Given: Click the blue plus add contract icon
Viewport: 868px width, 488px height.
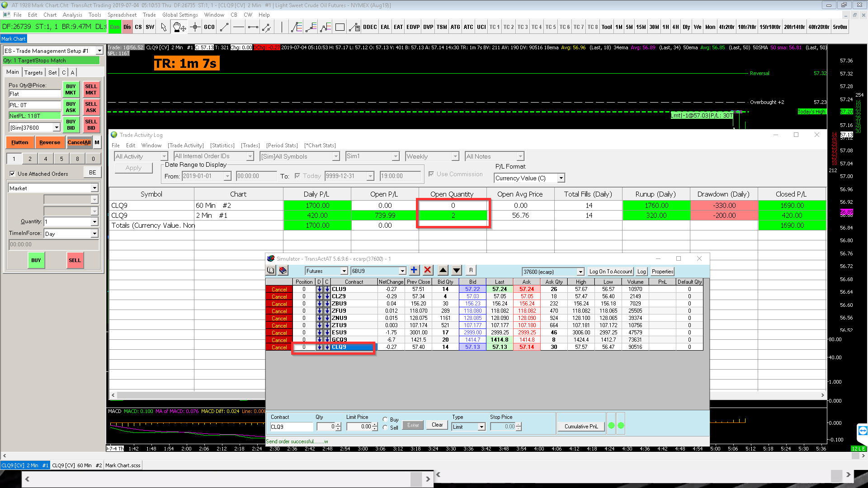Looking at the screenshot, I should (414, 270).
